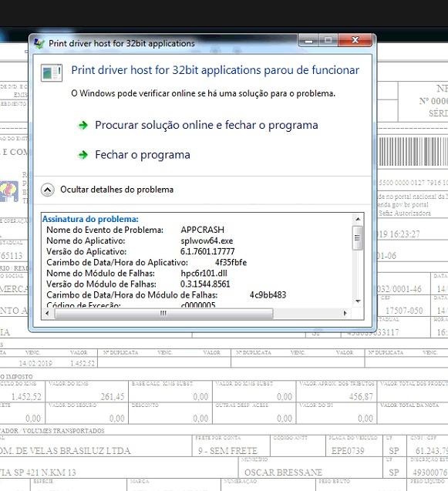Click module version '0.3.1544.8561'
This screenshot has height=491, width=448.
pos(205,284)
